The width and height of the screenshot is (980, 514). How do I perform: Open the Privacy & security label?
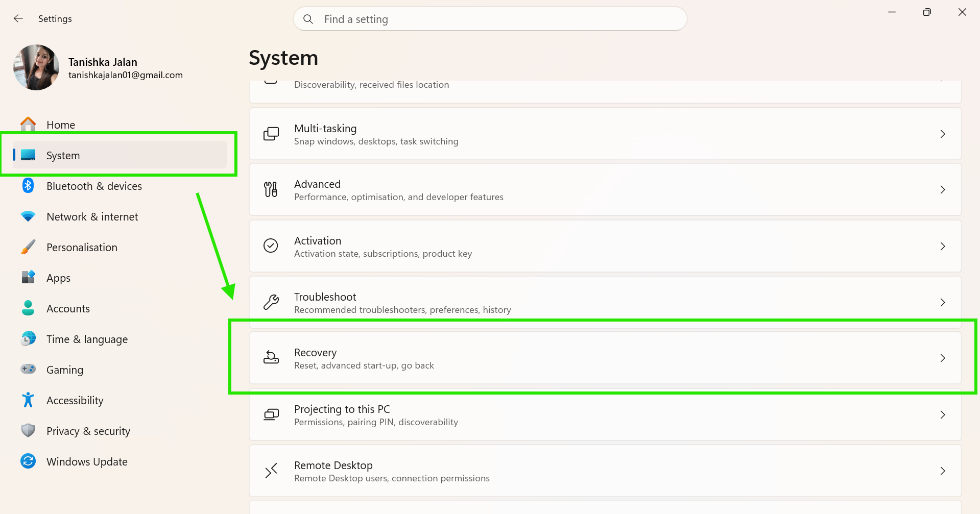[x=88, y=431]
